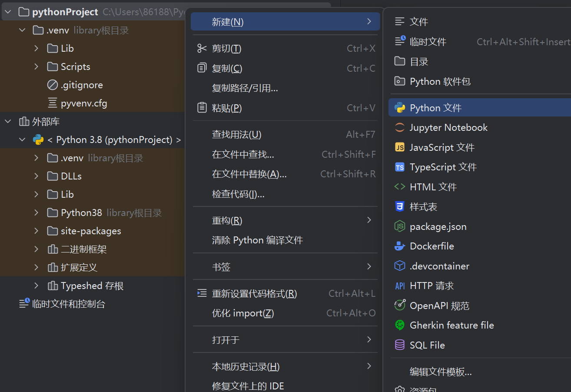Click the CSS 样式表 icon
The width and height of the screenshot is (571, 392).
[400, 206]
